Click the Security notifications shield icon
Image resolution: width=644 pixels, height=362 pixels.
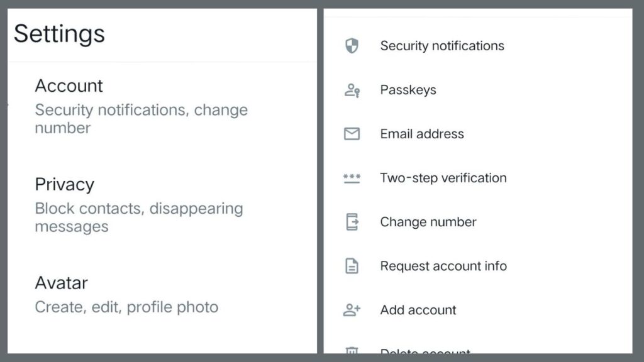click(352, 45)
